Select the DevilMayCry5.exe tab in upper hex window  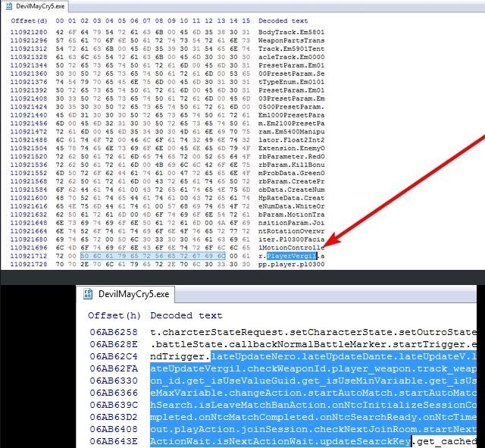35,6
